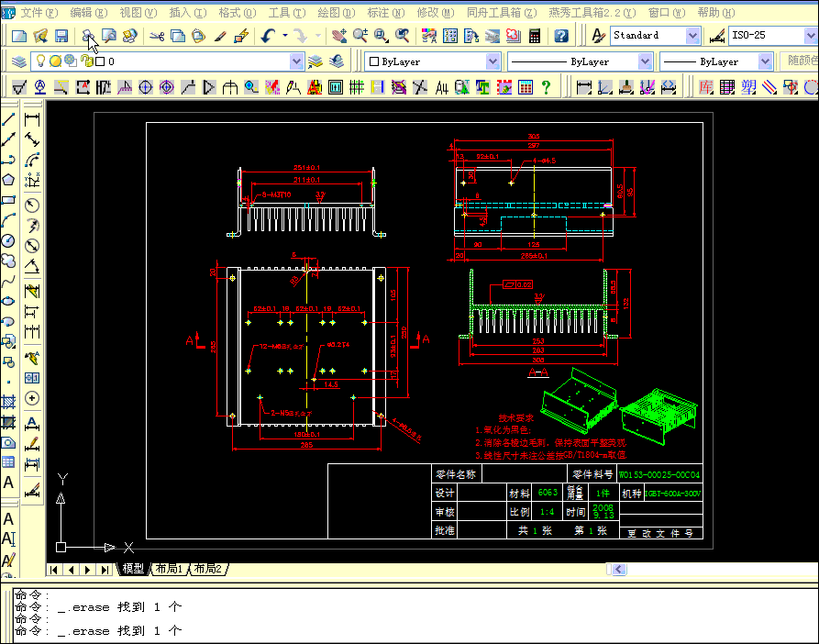
Task: Select the Polygon draw tool
Action: (8, 180)
